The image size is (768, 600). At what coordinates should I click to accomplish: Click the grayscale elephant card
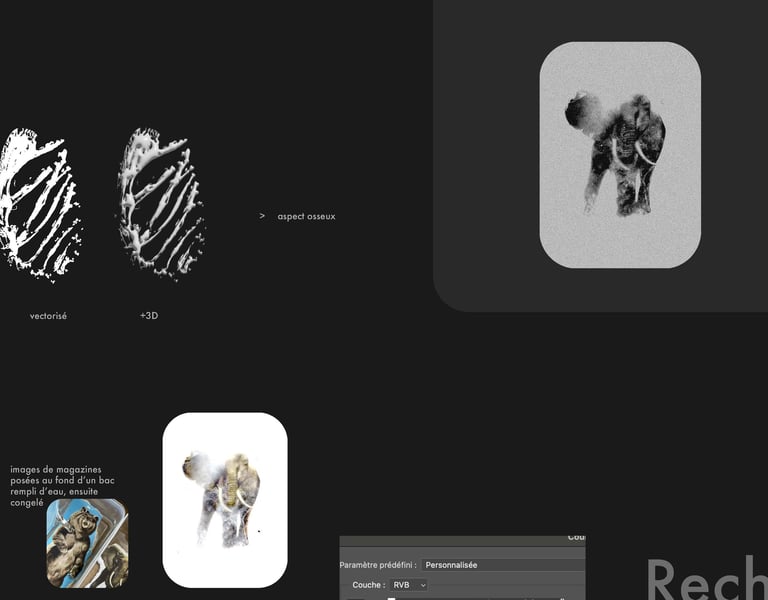click(620, 155)
